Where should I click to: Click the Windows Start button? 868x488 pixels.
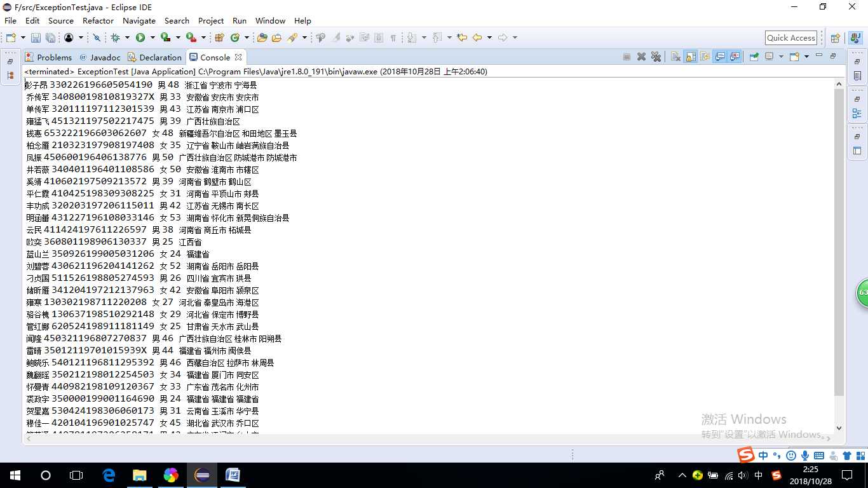15,475
